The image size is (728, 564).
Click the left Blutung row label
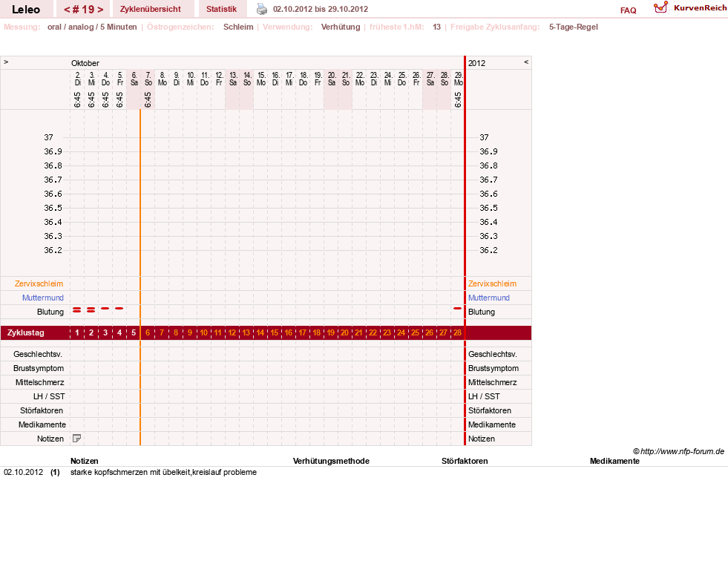(50, 312)
